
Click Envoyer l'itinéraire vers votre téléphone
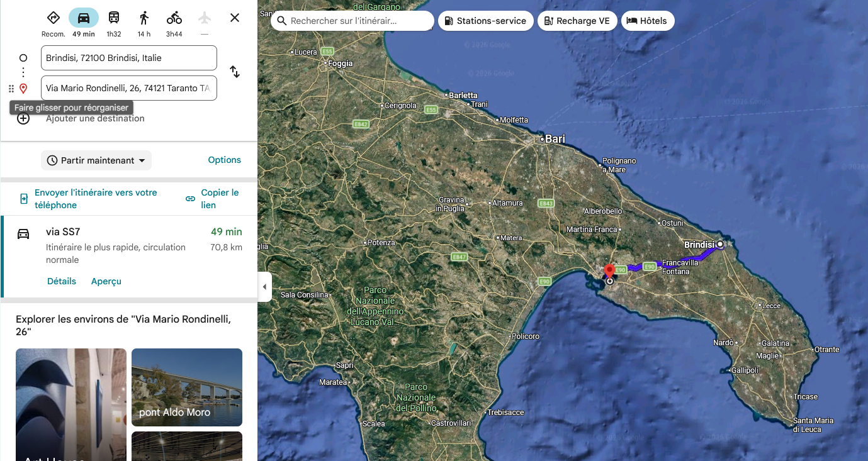pos(96,199)
